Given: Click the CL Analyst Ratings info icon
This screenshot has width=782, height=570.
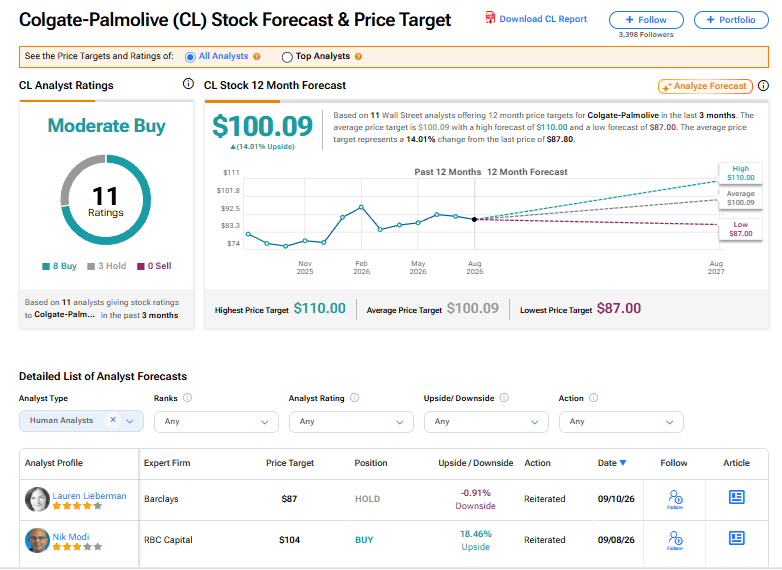Looking at the screenshot, I should click(x=188, y=84).
